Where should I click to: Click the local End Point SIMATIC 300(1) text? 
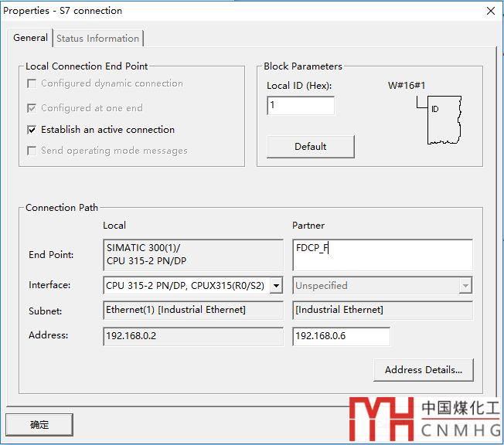tap(193, 255)
